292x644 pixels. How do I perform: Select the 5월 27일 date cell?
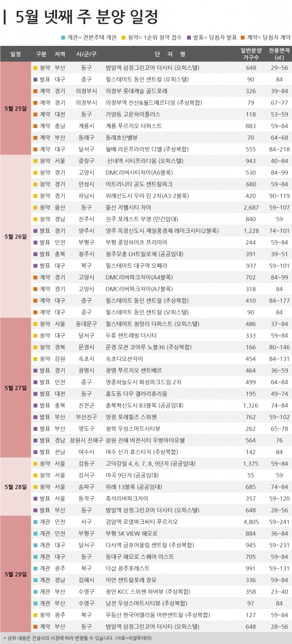15,388
